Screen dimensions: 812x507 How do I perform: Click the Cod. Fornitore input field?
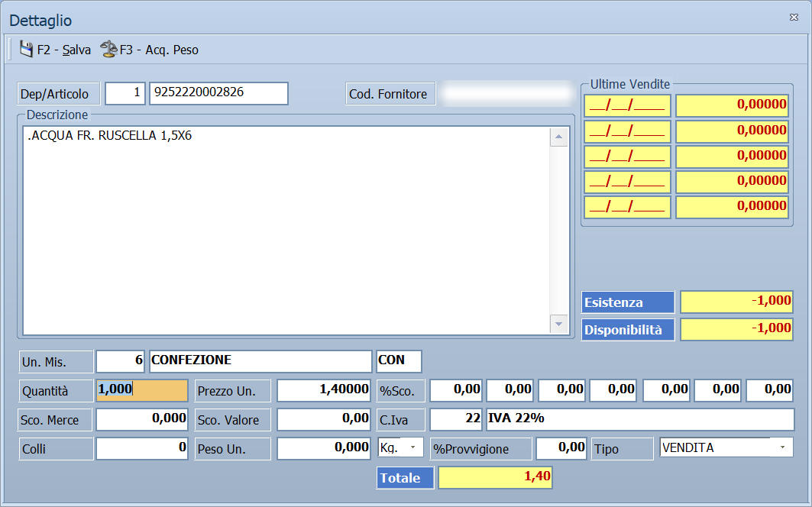pyautogui.click(x=508, y=94)
